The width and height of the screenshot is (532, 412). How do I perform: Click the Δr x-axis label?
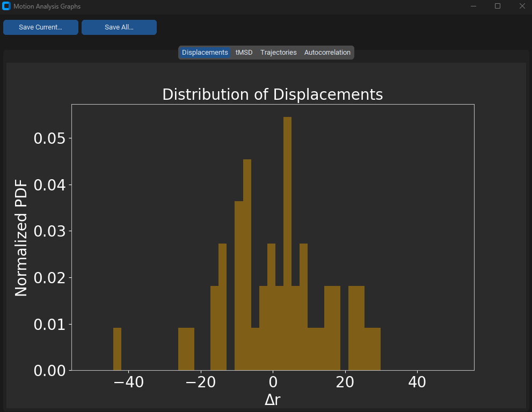click(272, 400)
